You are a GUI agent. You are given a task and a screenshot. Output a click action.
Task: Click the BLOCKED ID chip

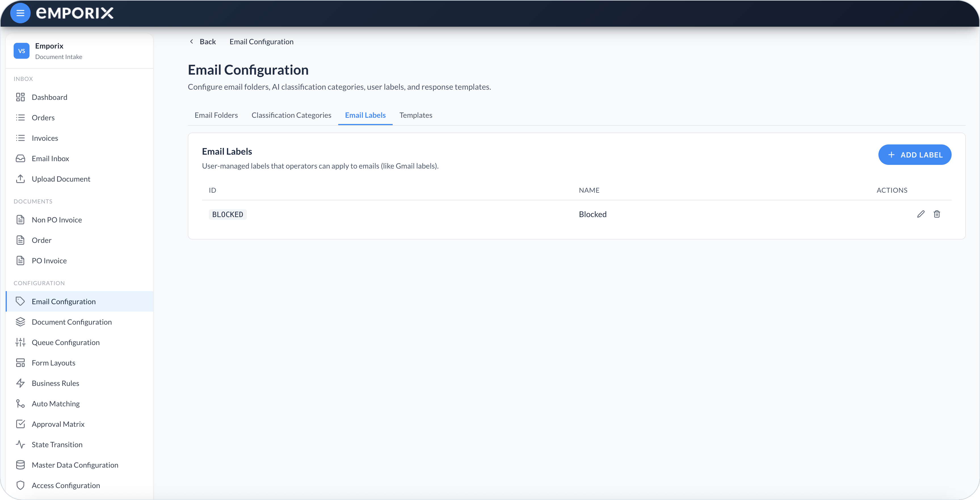pos(228,215)
